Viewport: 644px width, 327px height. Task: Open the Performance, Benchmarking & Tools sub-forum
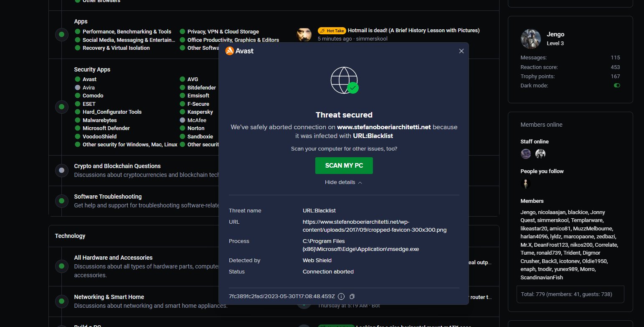[127, 32]
